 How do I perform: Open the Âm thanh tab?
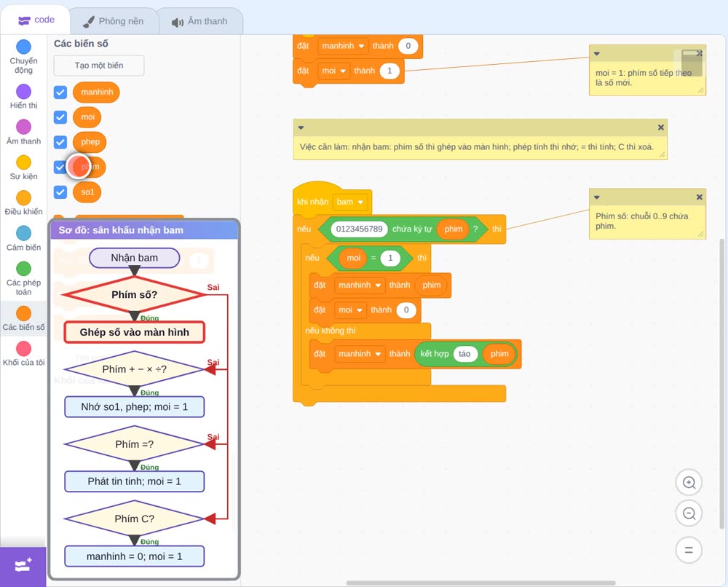(x=199, y=21)
